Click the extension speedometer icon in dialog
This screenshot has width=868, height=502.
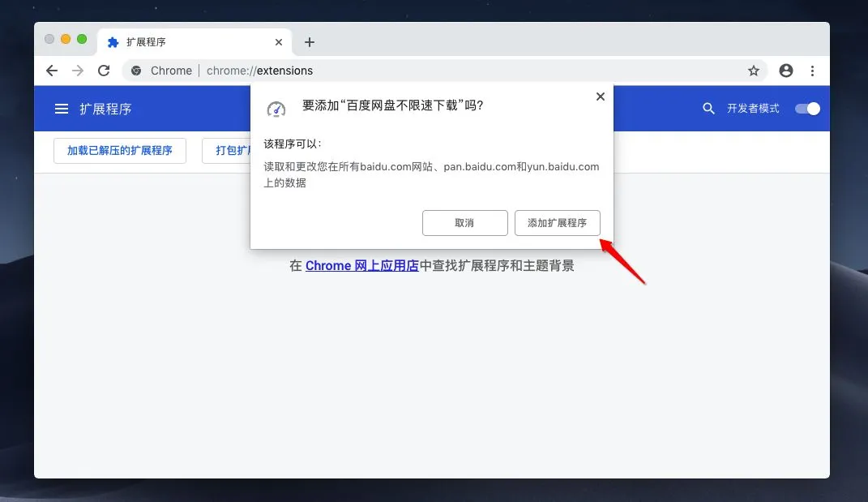click(x=276, y=109)
